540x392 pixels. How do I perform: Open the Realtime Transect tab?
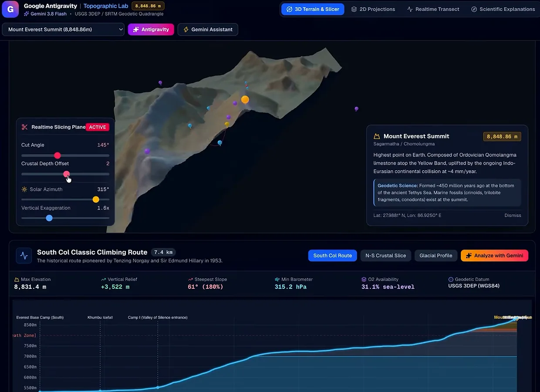click(433, 9)
